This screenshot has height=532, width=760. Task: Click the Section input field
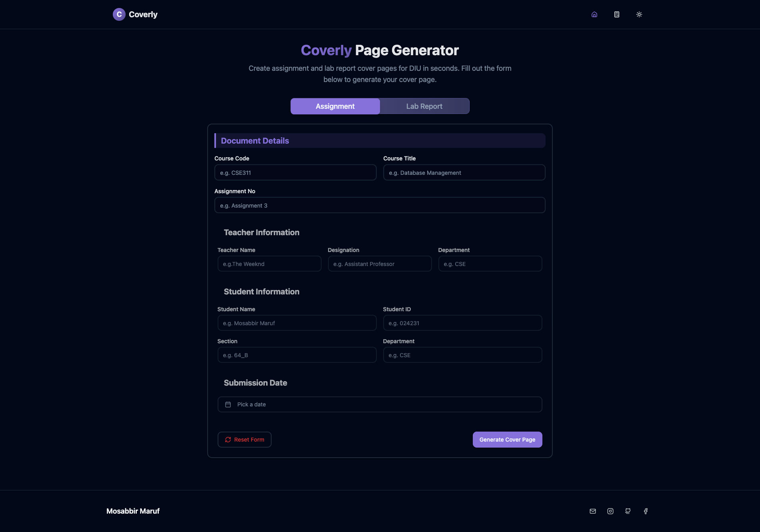(x=297, y=355)
